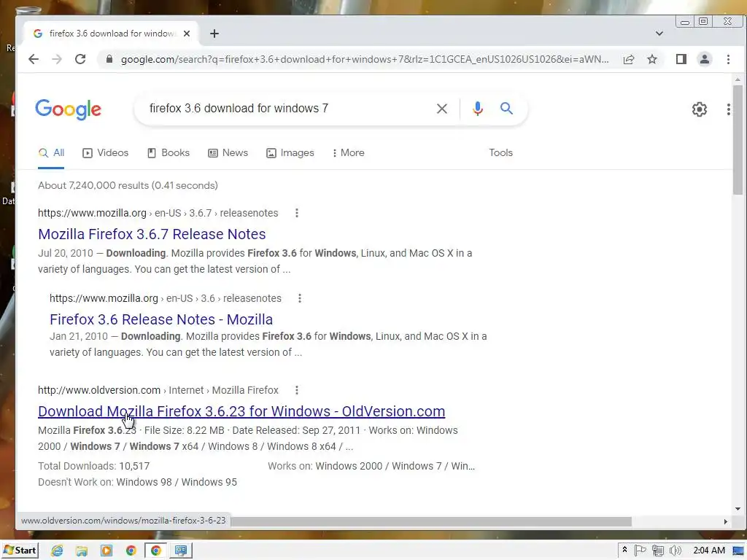
Task: Close the firefox 3.6 download tab
Action: [187, 34]
